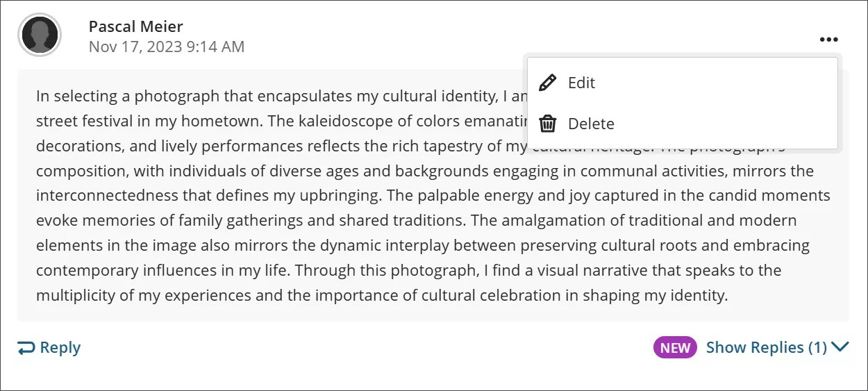Expand replies using the chevron arrow
The height and width of the screenshot is (391, 868).
coord(840,347)
